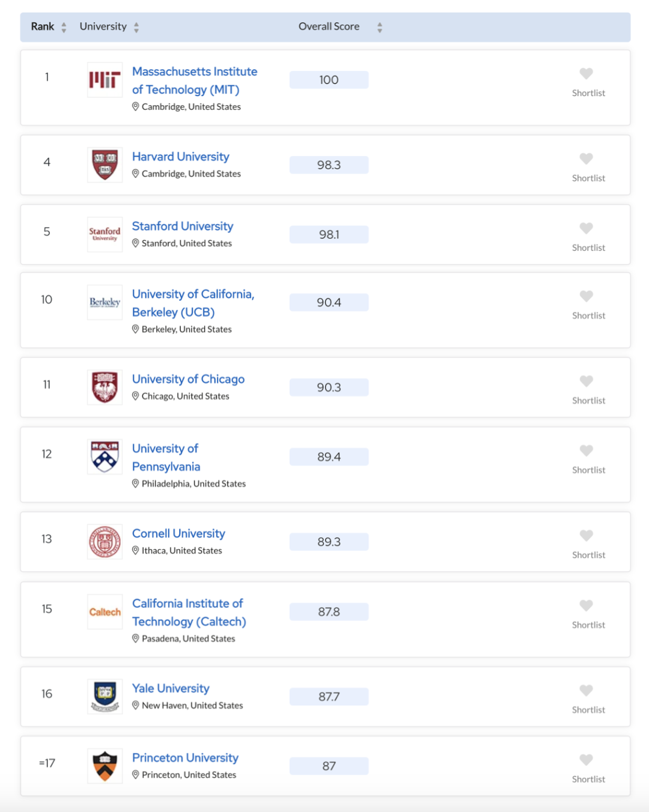Click the University of Chicago crest

click(105, 387)
